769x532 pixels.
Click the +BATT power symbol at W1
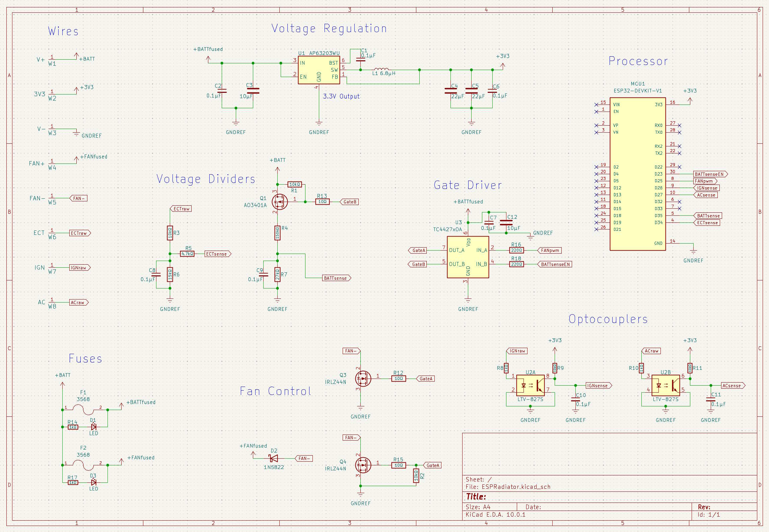[x=76, y=56]
